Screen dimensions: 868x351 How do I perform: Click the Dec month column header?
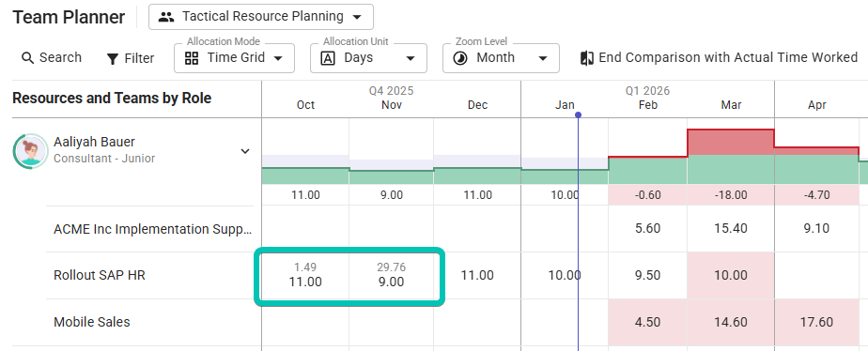pyautogui.click(x=478, y=105)
